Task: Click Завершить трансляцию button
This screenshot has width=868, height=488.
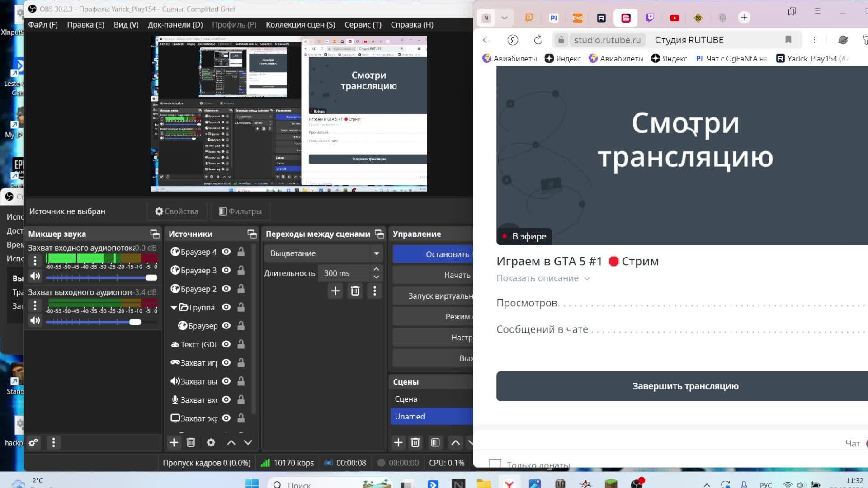Action: tap(685, 386)
